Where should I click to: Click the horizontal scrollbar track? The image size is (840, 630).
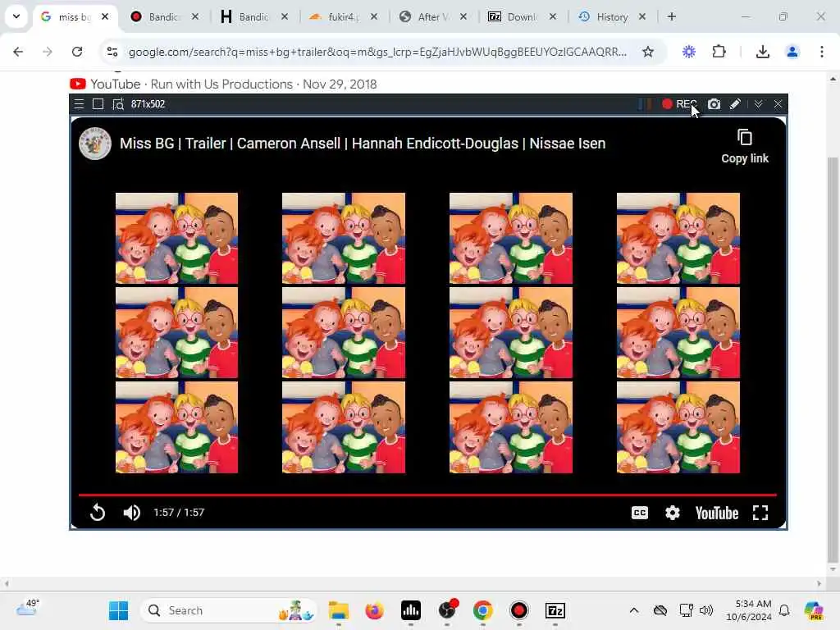point(413,583)
